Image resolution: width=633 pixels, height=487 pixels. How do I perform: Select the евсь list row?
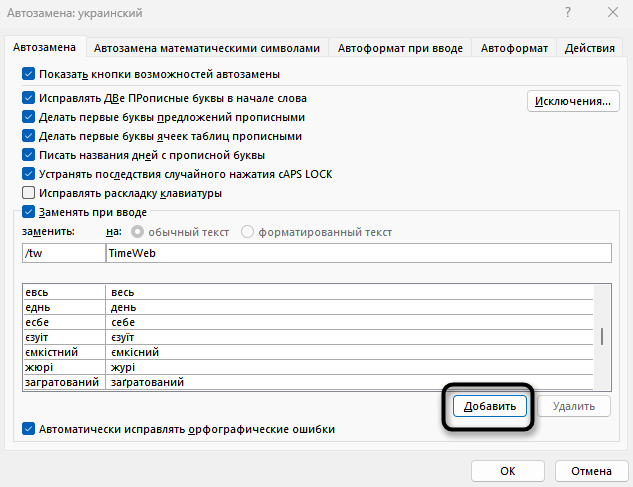(x=308, y=292)
